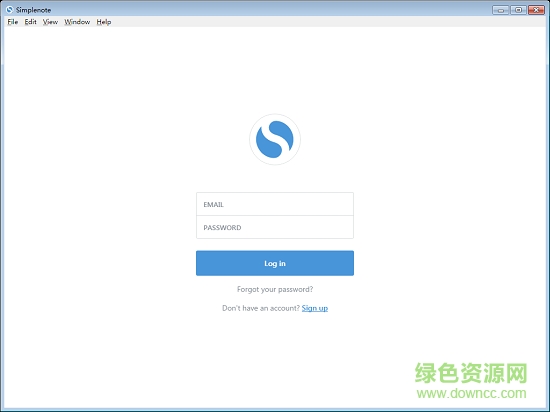Click the Simplenote title bar app icon

9,10
